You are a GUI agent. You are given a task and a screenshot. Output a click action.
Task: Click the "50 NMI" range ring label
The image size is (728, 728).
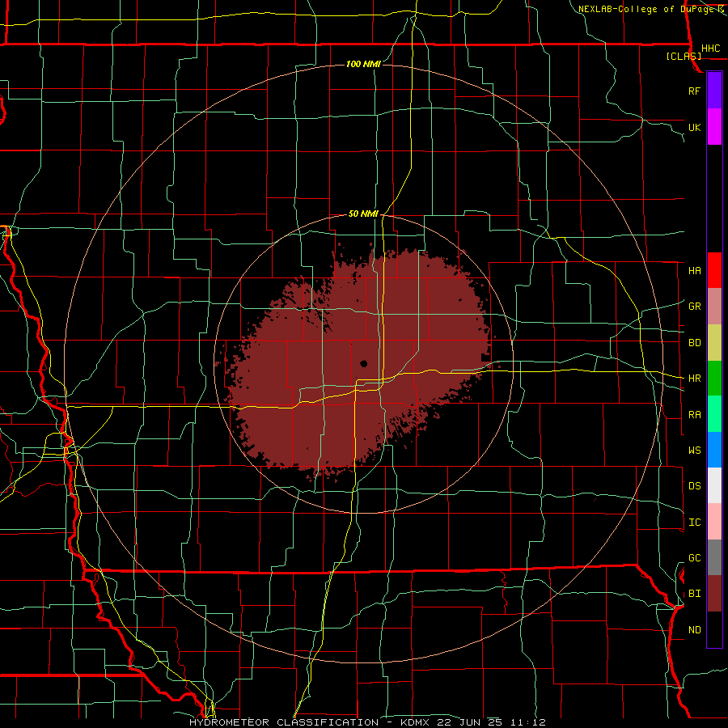[x=363, y=214]
